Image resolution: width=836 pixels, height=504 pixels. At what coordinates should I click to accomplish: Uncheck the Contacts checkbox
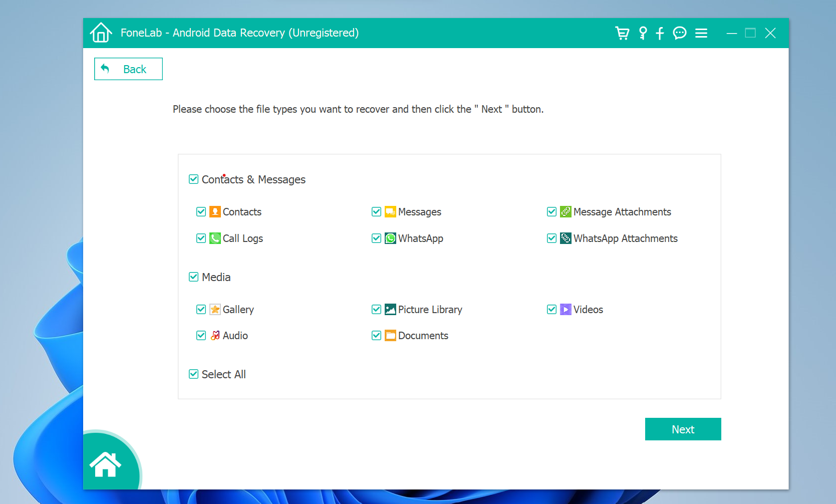(x=201, y=211)
